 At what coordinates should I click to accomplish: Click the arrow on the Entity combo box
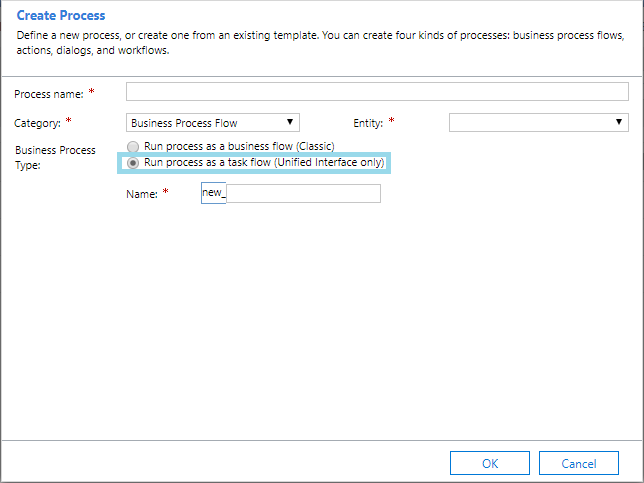tap(619, 122)
